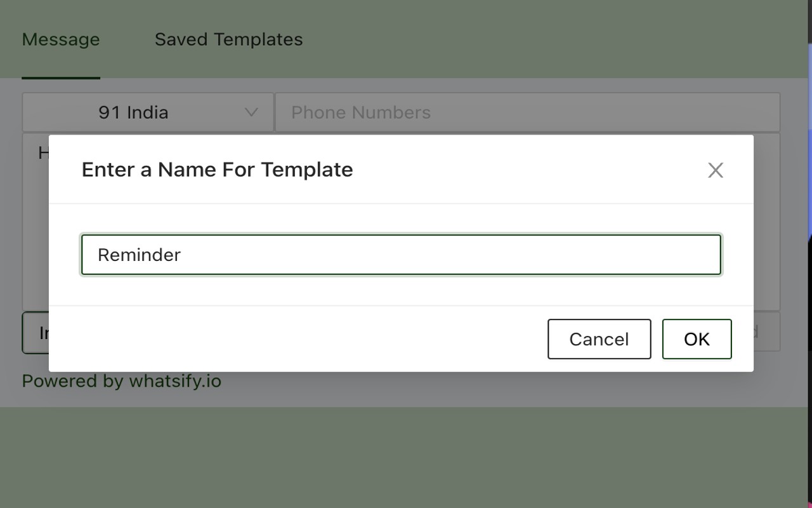
Task: Select the Message tab
Action: tap(61, 39)
